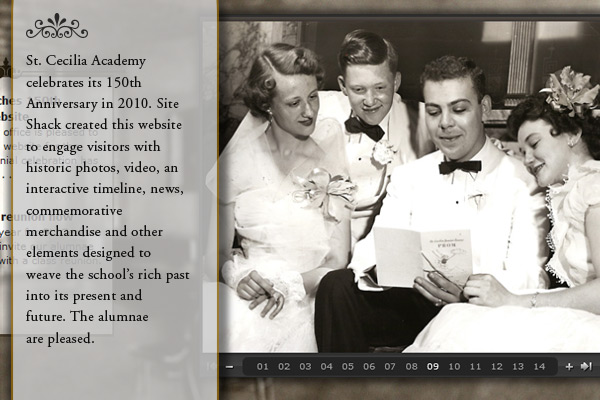Click the plus next-slide icon
Viewport: 600px width, 400px height.
[x=569, y=367]
